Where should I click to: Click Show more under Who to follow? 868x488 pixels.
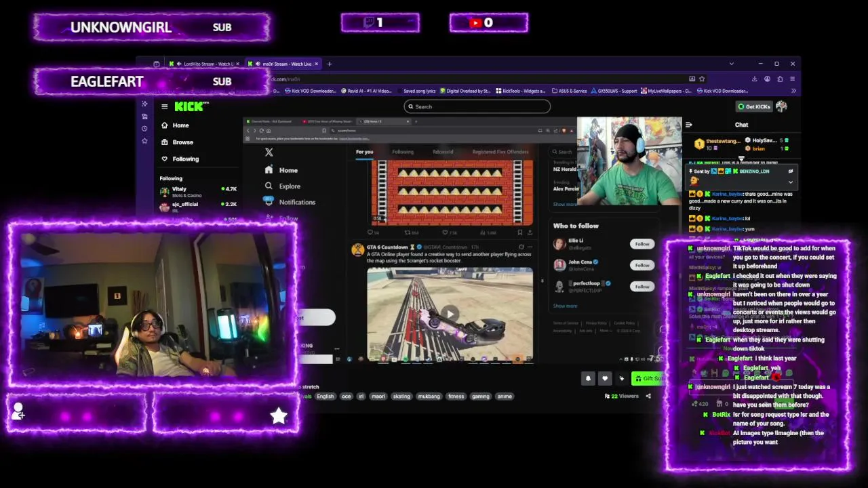565,306
